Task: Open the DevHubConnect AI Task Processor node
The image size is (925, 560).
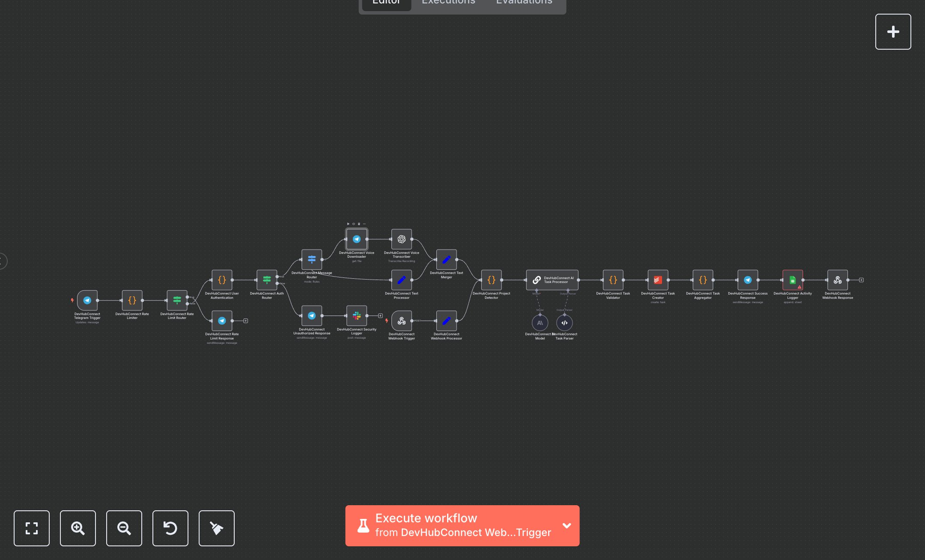Action: 552,280
